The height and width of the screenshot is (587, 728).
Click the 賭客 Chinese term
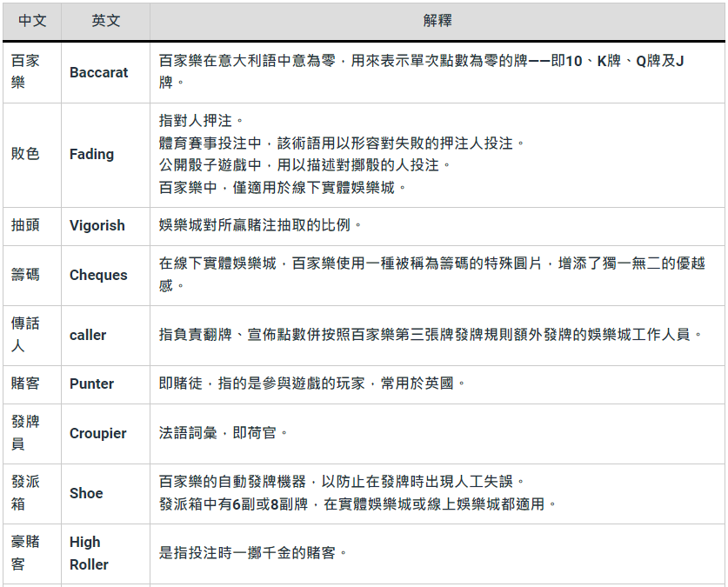tap(25, 384)
